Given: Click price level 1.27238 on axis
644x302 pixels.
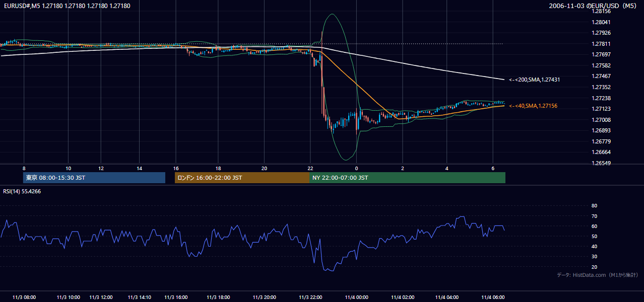Looking at the screenshot, I should tap(601, 98).
